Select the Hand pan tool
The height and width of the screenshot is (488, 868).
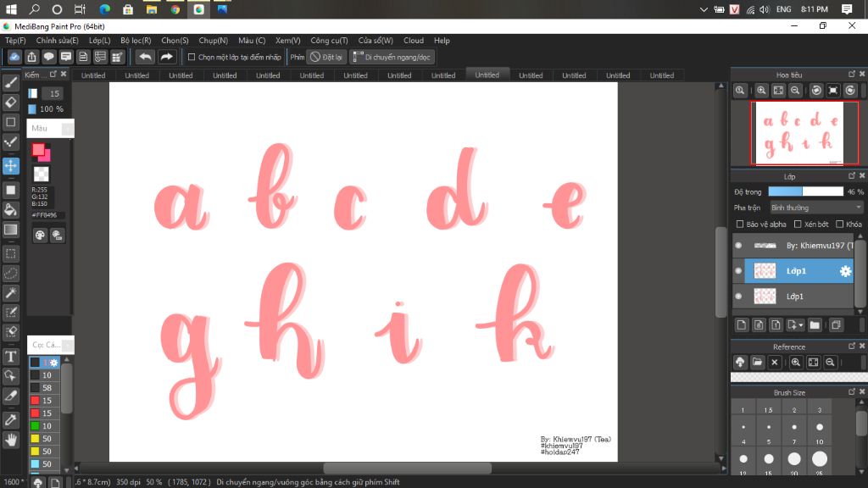click(x=11, y=440)
